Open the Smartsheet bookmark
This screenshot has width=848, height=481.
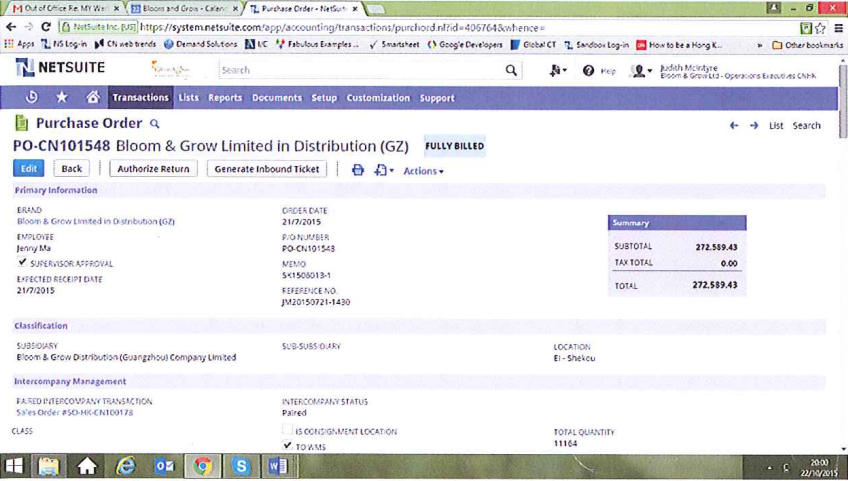tap(394, 45)
